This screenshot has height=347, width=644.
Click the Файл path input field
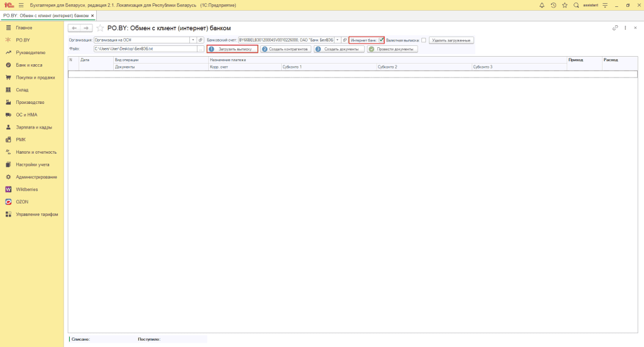(x=145, y=49)
